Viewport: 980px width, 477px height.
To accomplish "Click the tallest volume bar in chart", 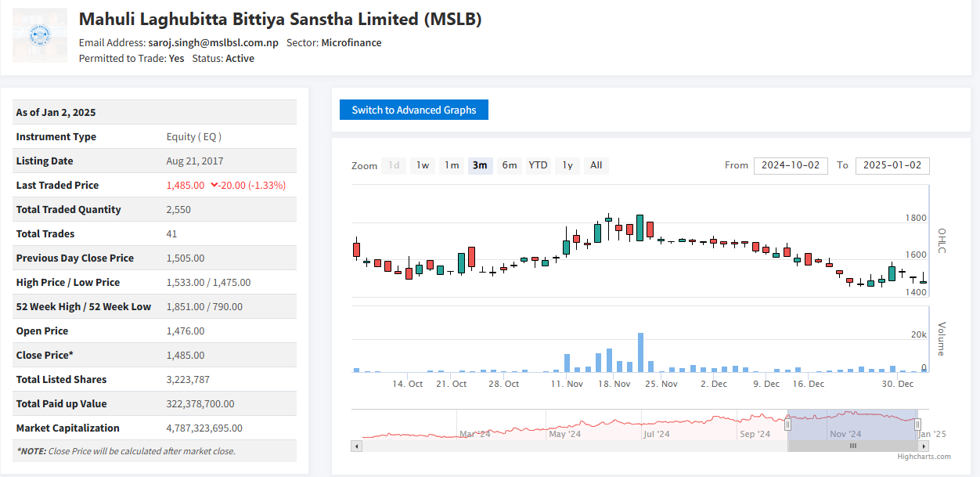I will 640,352.
